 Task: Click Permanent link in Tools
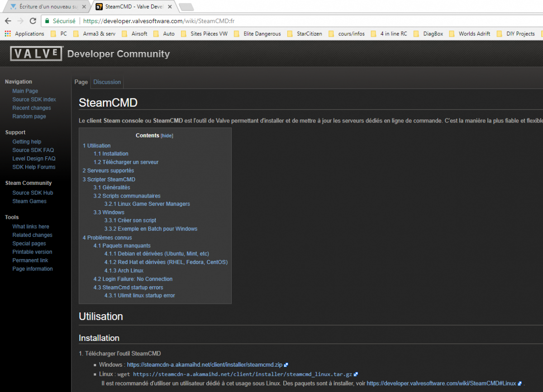[x=30, y=260]
